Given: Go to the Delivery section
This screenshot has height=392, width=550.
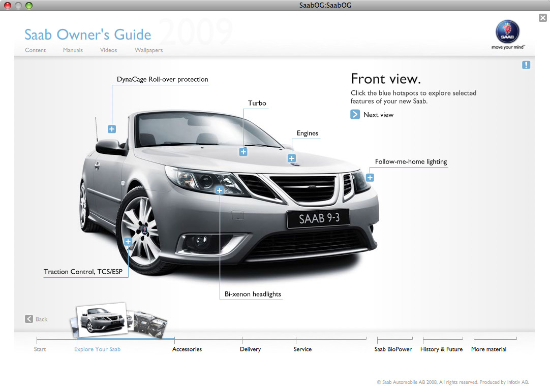Looking at the screenshot, I should (251, 349).
